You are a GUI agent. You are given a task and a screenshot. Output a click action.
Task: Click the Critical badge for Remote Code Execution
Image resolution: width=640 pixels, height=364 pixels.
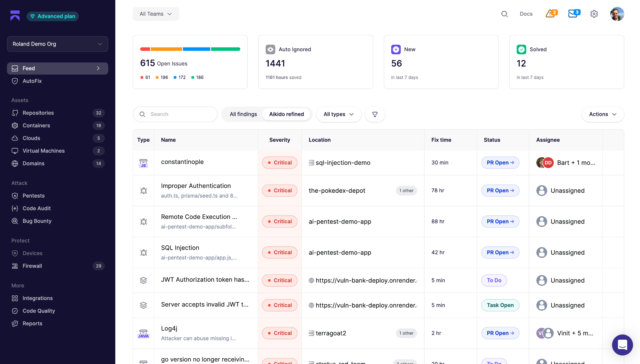point(280,221)
